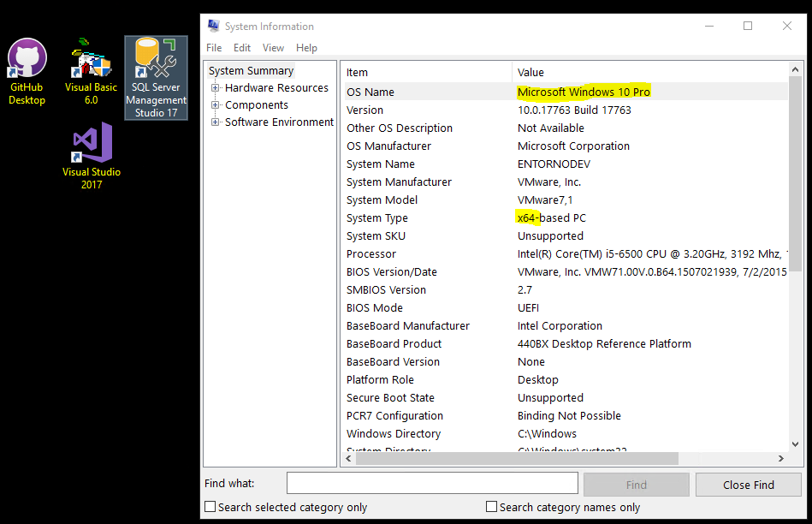The image size is (812, 524).
Task: Select the OS Name row
Action: pyautogui.click(x=566, y=92)
